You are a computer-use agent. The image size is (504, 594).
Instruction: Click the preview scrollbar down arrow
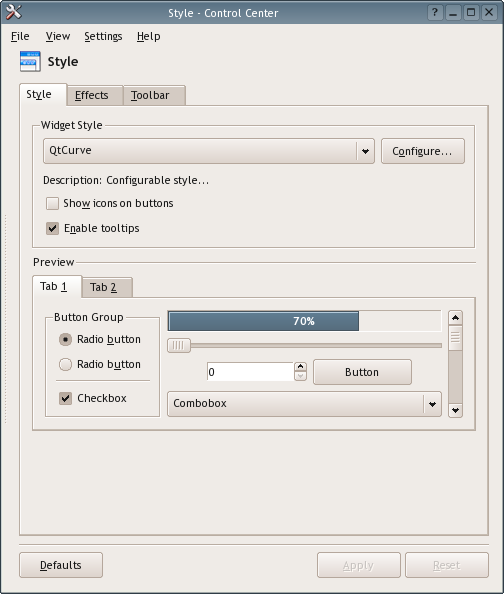455,410
